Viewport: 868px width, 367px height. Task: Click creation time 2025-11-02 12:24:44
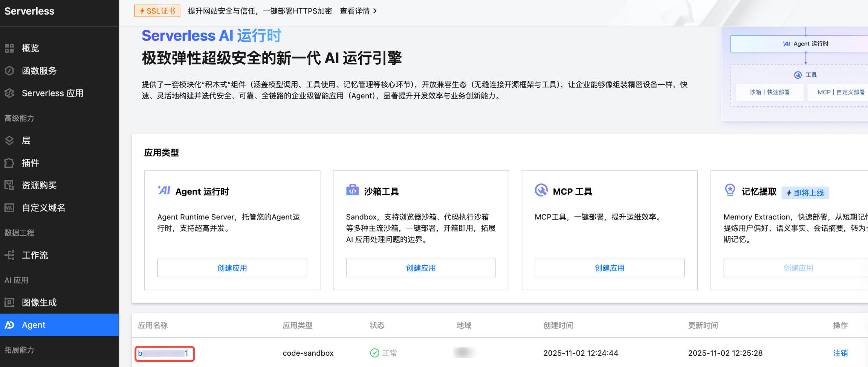581,353
